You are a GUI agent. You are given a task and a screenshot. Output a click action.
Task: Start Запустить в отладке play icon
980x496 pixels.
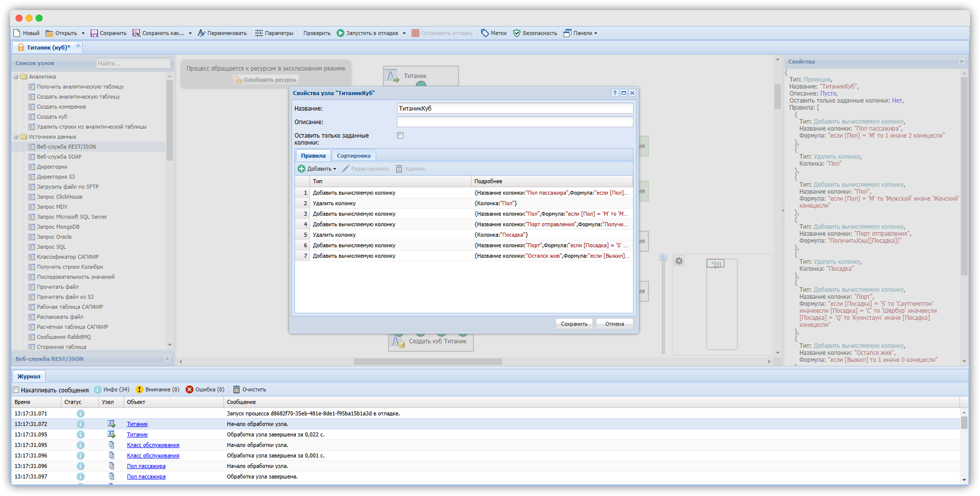[x=340, y=33]
